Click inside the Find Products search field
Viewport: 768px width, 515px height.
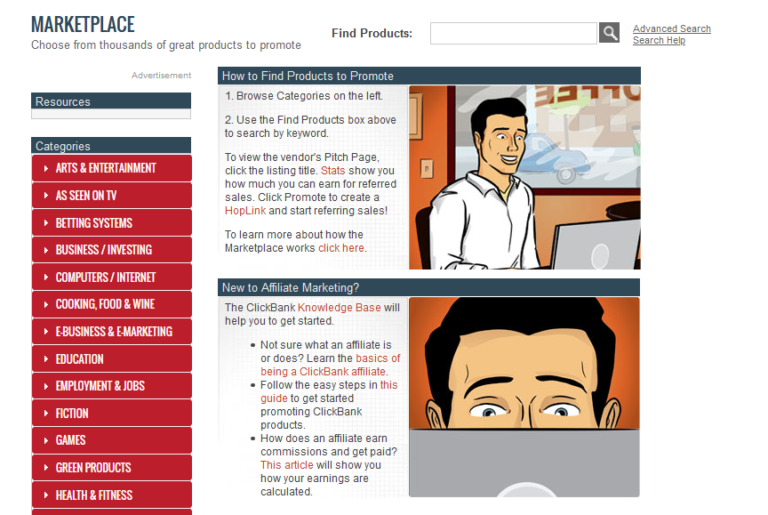(513, 33)
